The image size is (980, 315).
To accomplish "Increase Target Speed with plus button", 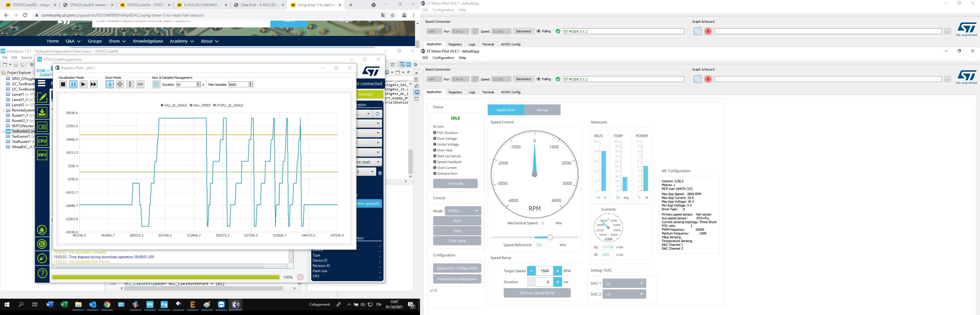I will [x=557, y=271].
